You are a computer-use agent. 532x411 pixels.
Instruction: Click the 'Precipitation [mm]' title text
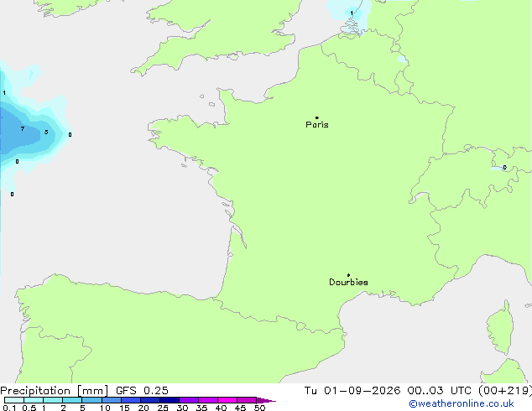pos(55,391)
